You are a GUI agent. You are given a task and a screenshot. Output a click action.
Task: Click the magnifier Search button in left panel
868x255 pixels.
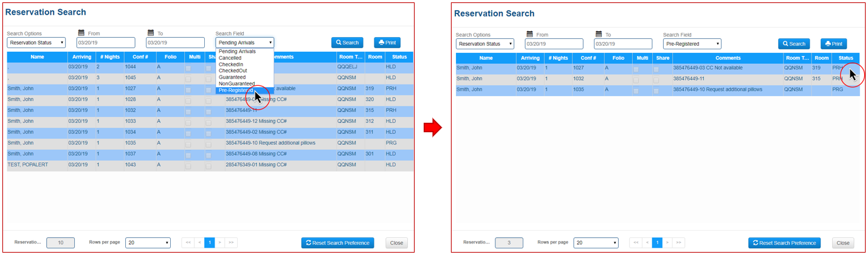(347, 43)
